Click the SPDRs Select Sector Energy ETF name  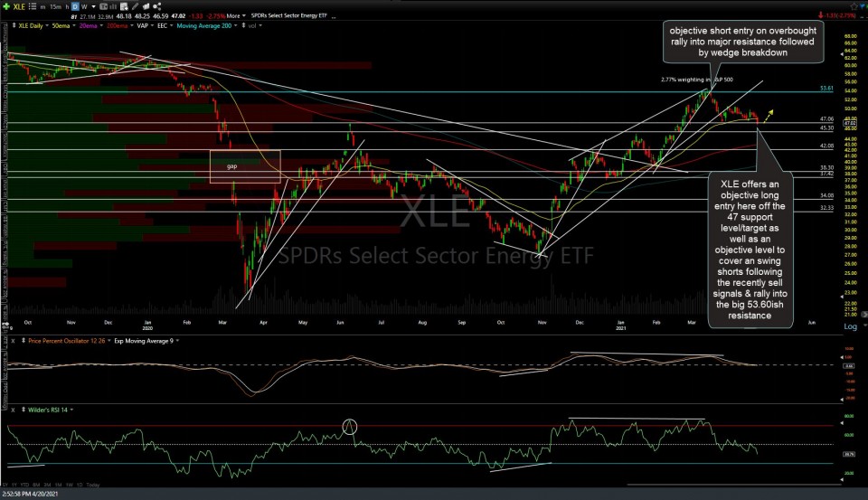[289, 15]
